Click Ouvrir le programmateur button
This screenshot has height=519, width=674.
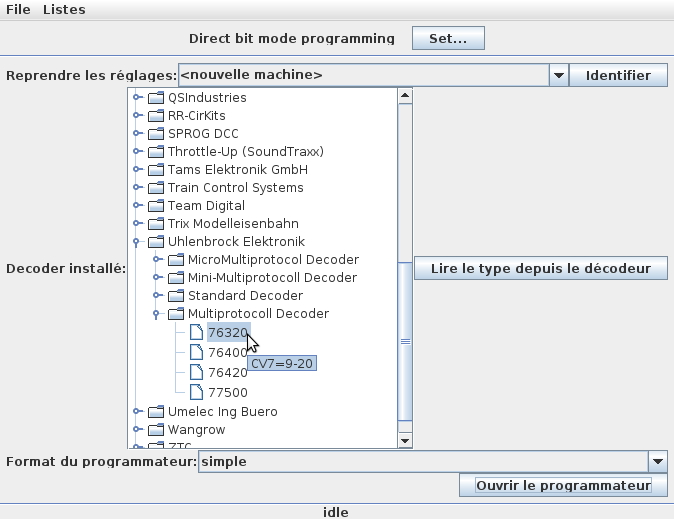[563, 485]
